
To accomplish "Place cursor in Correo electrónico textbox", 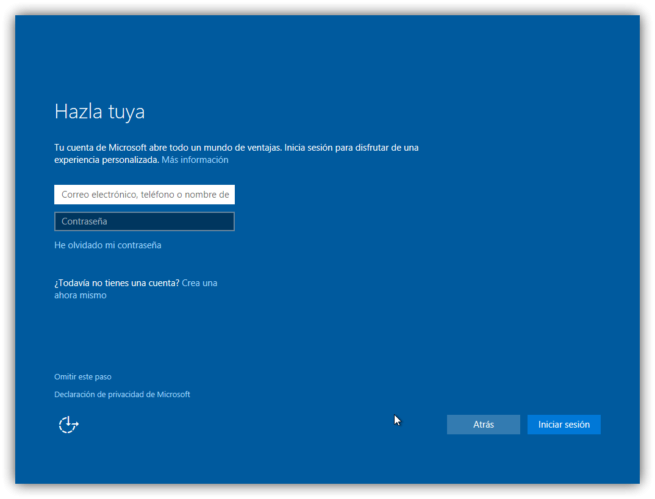I will pyautogui.click(x=144, y=195).
